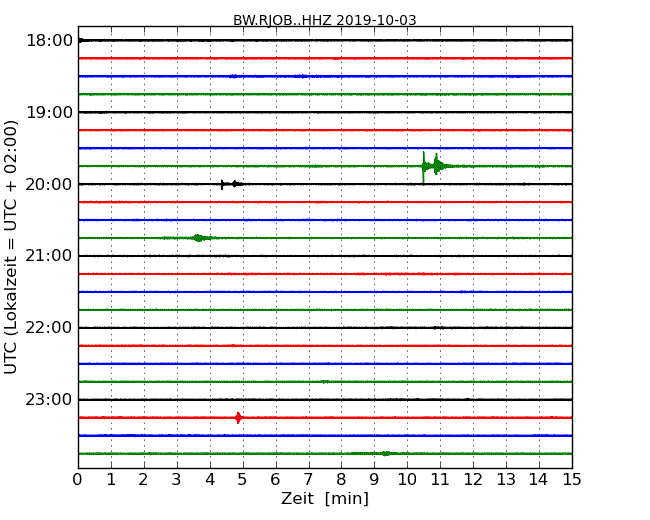Click x-axis tick label 1
The height and width of the screenshot is (520, 650).
tap(111, 480)
